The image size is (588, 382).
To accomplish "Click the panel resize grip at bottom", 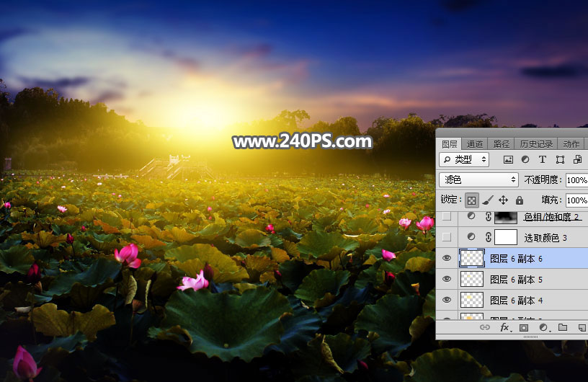I will pyautogui.click(x=530, y=337).
